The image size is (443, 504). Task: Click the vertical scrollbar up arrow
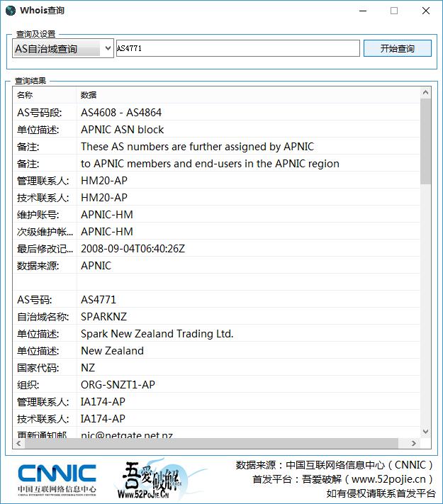point(426,93)
